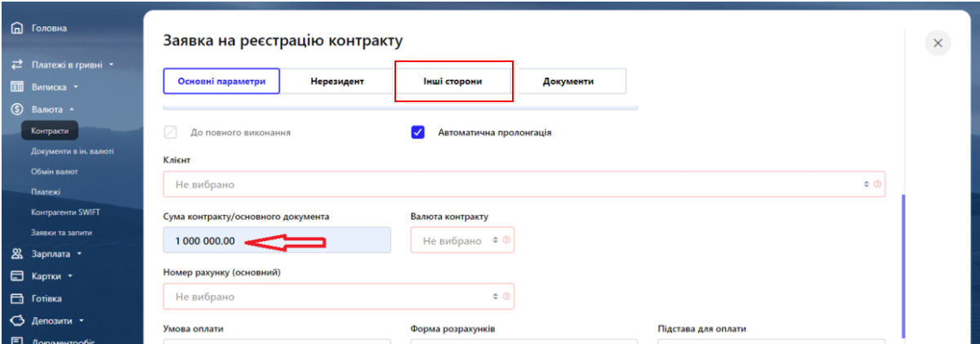Click the Умова оплати field label
The image size is (980, 344).
click(x=194, y=328)
